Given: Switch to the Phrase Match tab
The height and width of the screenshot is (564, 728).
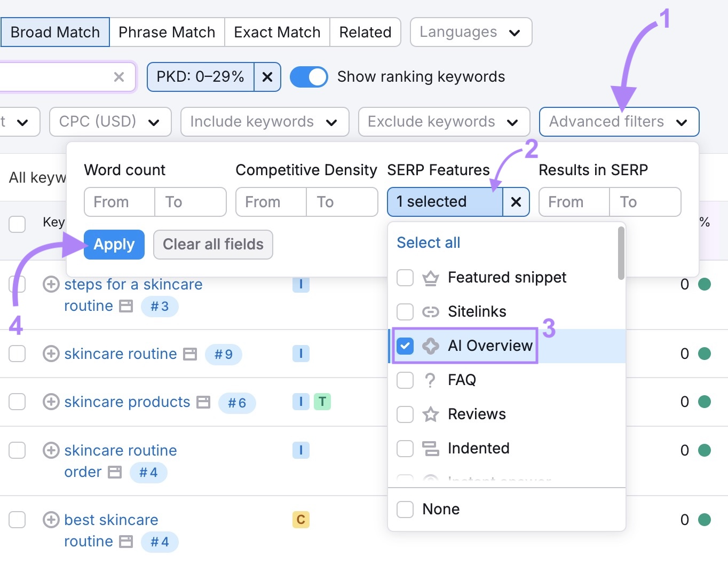Looking at the screenshot, I should pyautogui.click(x=167, y=32).
